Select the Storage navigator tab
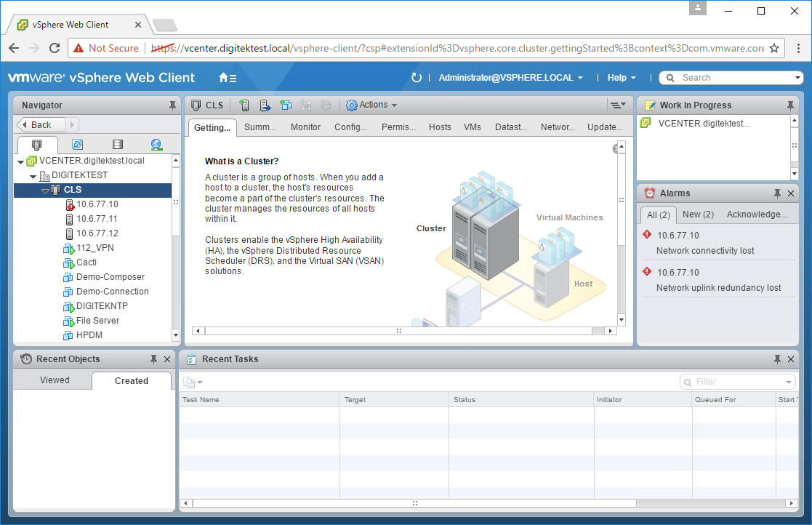The width and height of the screenshot is (812, 525). pos(118,145)
